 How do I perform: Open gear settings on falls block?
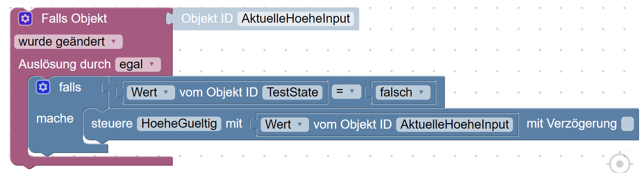(43, 87)
